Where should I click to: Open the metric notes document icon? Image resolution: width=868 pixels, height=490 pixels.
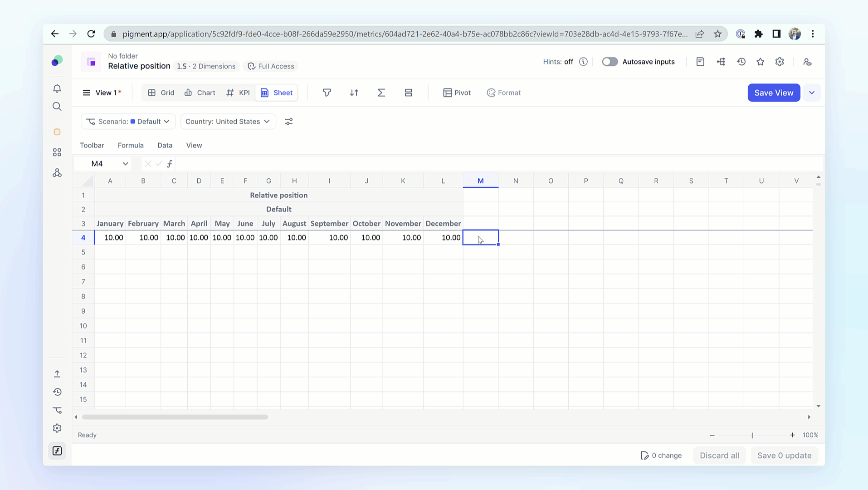pos(700,62)
